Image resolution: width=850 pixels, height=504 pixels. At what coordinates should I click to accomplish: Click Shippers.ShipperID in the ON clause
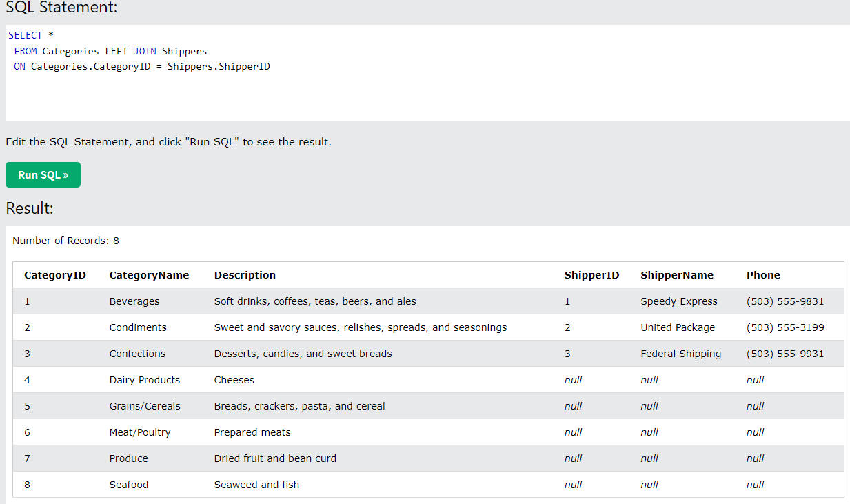[219, 67]
